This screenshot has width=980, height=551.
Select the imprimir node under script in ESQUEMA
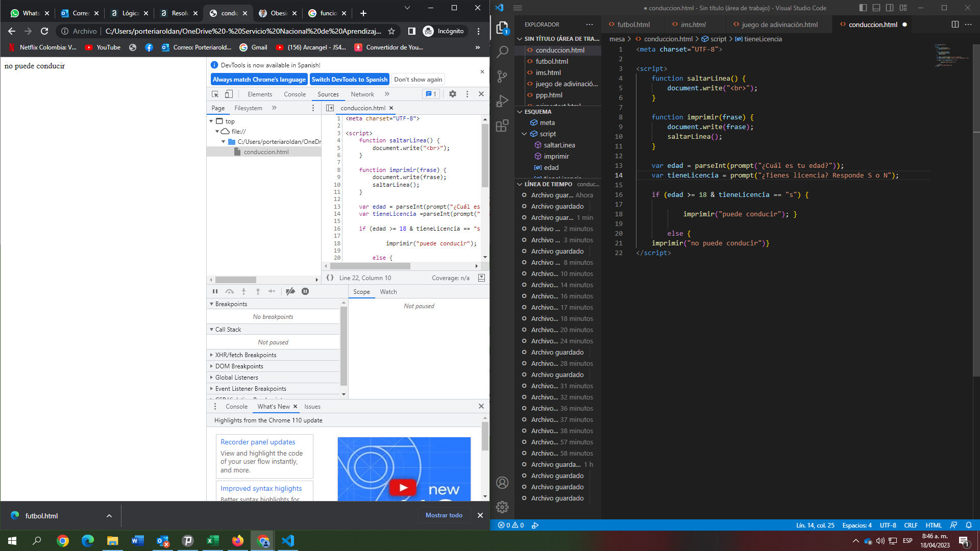556,156
